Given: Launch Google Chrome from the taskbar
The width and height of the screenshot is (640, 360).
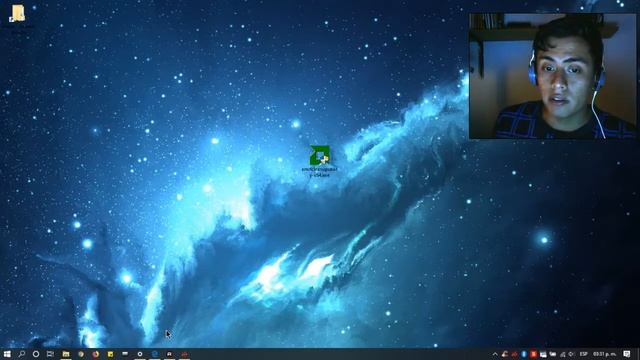Looking at the screenshot, I should click(81, 354).
